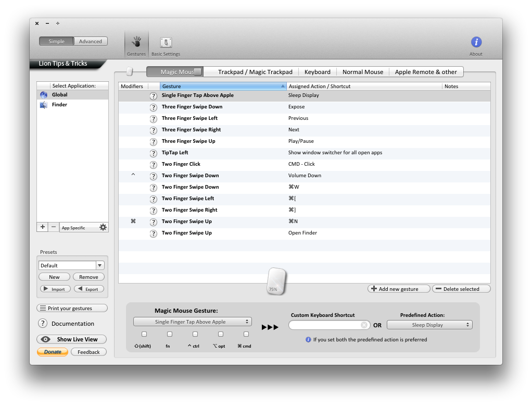The image size is (532, 406).
Task: Click the slider knob left of tabs
Action: 129,71
